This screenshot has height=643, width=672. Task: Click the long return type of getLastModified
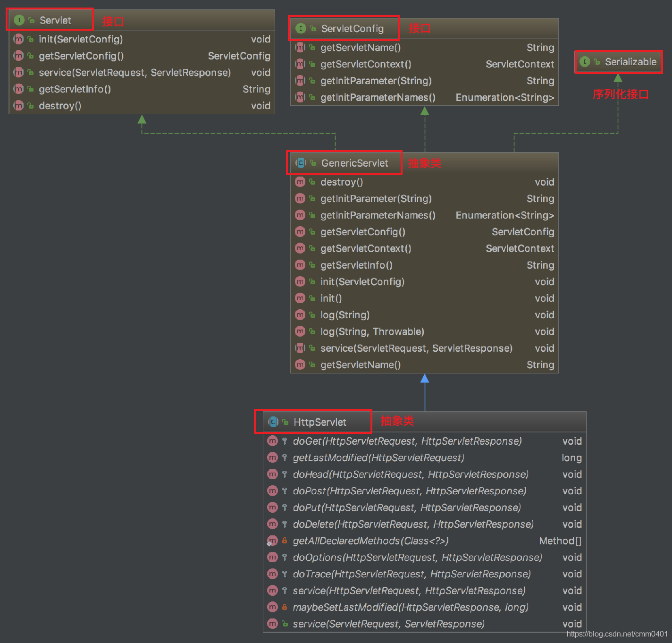(571, 458)
